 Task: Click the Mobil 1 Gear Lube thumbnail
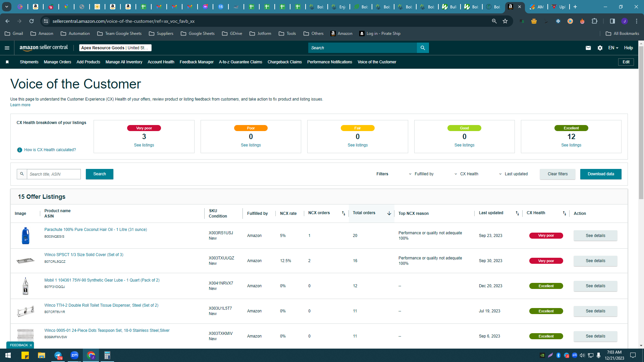click(x=25, y=286)
